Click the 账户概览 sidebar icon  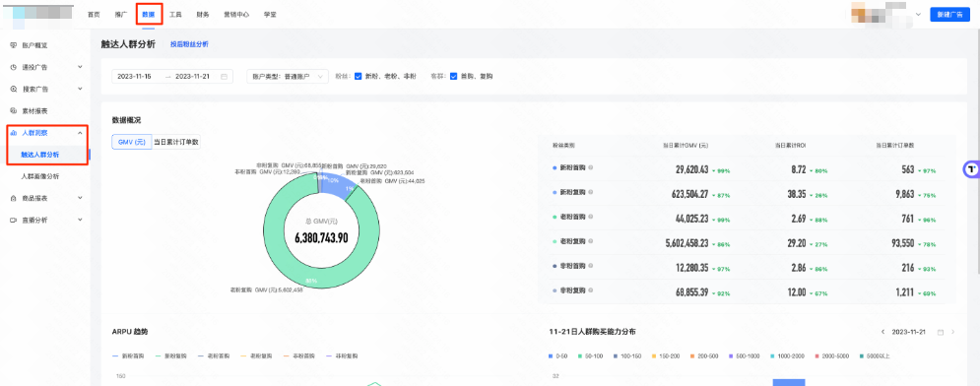(14, 45)
